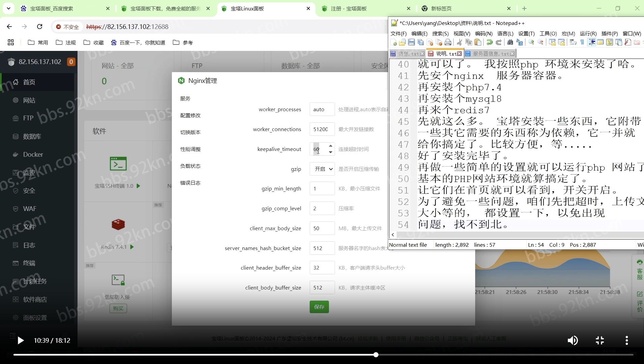Screen dimensions: 644x364
Task: Open the gzip 开启 dropdown
Action: (x=322, y=169)
